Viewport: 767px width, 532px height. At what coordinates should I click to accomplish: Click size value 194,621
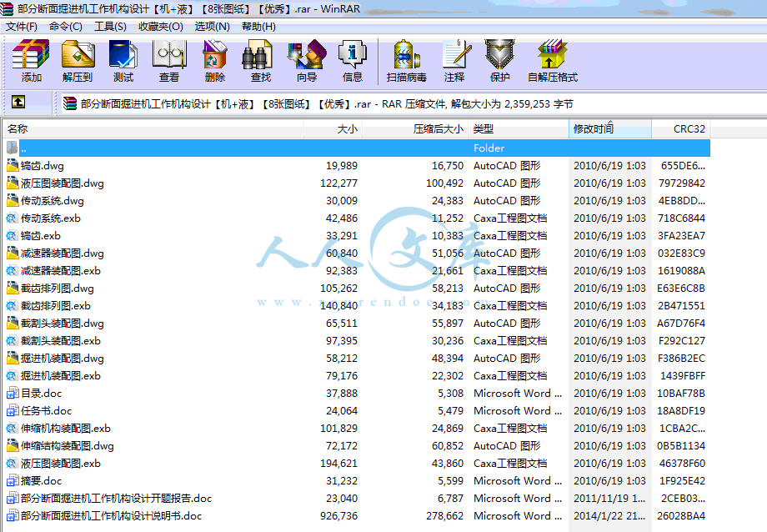(x=339, y=463)
